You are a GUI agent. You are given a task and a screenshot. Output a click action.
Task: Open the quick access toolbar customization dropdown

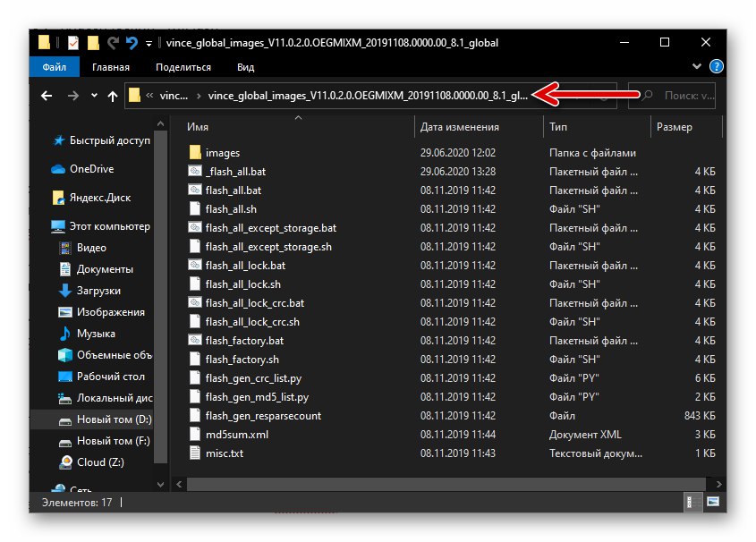[148, 42]
